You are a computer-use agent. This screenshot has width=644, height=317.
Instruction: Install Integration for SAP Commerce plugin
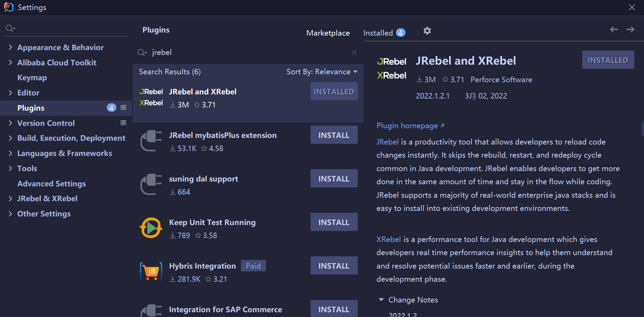point(334,309)
